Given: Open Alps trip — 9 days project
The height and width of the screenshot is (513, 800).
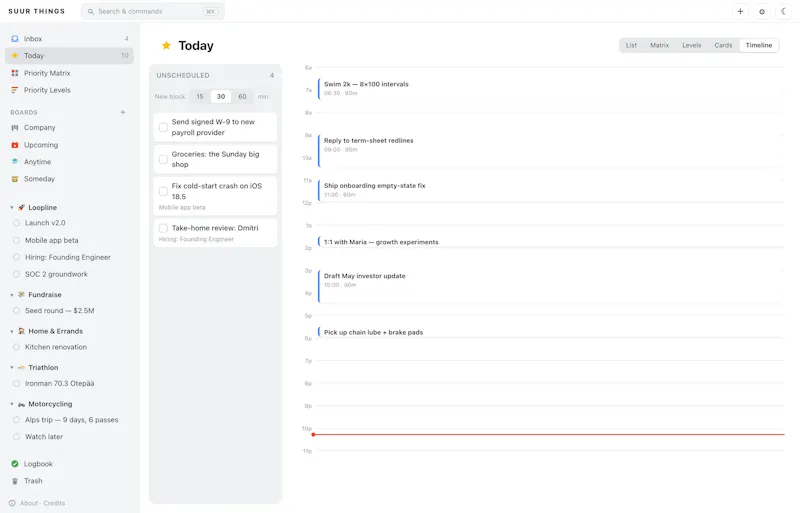Looking at the screenshot, I should 69,420.
